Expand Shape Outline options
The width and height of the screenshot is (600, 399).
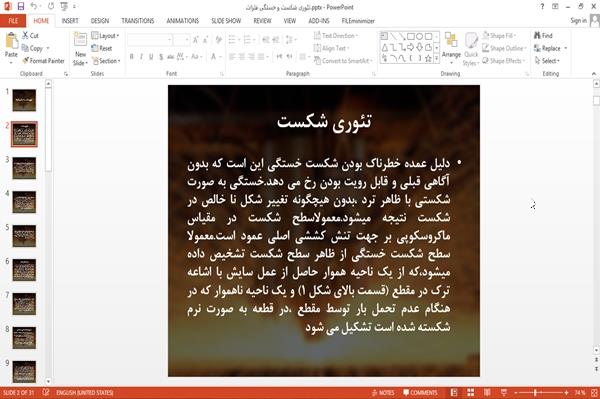504,48
